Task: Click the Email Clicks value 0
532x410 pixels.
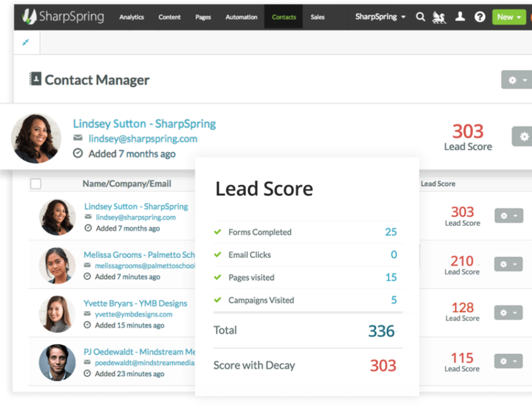Action: (x=394, y=254)
